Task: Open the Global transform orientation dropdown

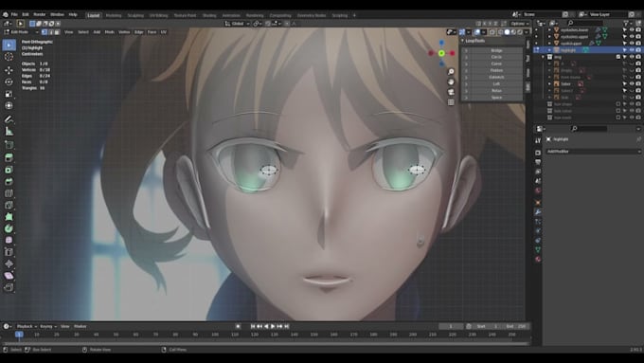Action: click(238, 24)
